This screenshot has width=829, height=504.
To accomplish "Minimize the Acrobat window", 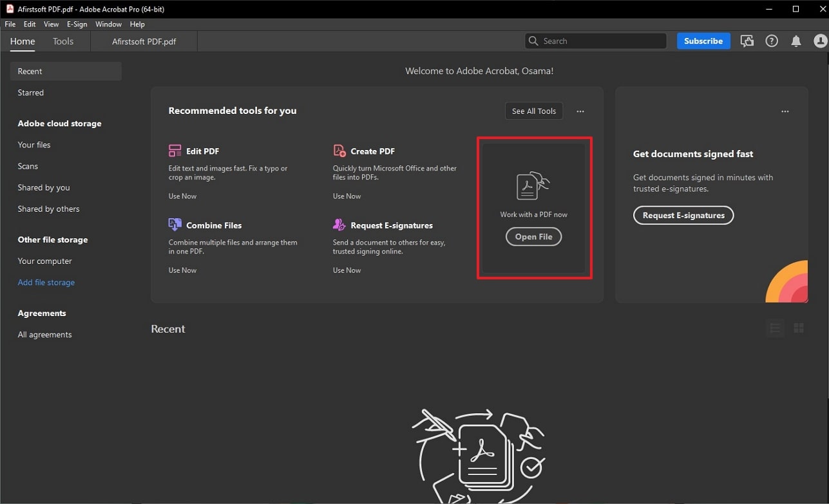I will 768,8.
